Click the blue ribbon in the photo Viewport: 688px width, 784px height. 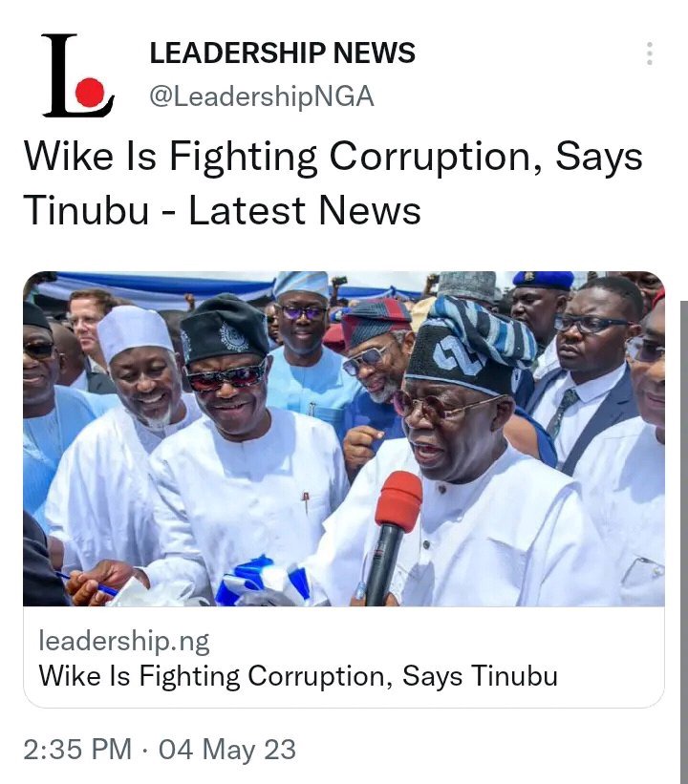(263, 581)
